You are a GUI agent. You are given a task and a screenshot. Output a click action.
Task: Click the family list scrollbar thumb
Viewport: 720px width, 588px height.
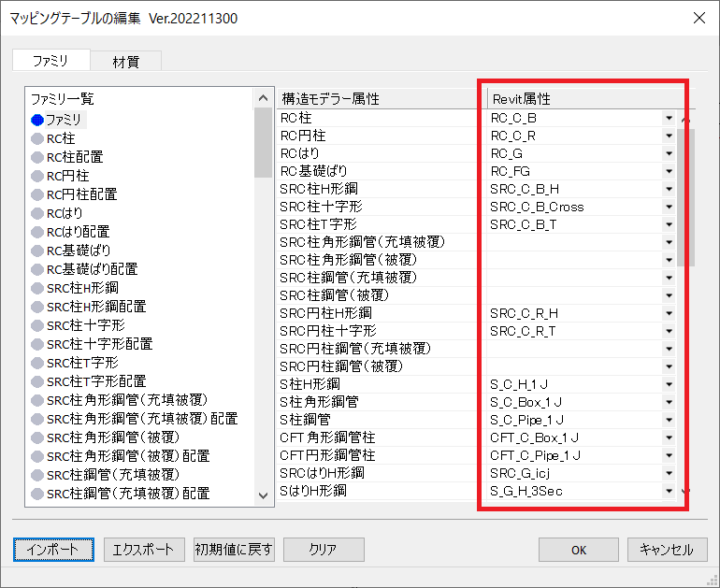point(263,142)
